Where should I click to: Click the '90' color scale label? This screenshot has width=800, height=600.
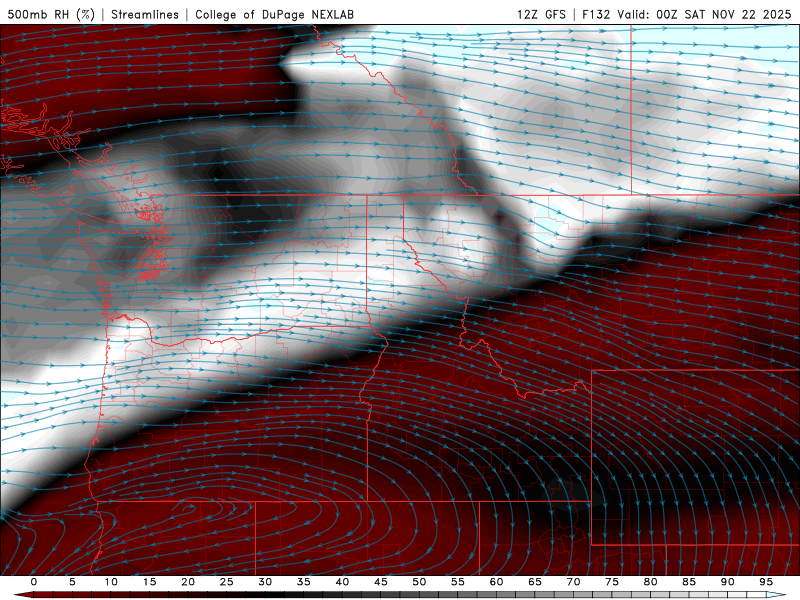pos(727,582)
